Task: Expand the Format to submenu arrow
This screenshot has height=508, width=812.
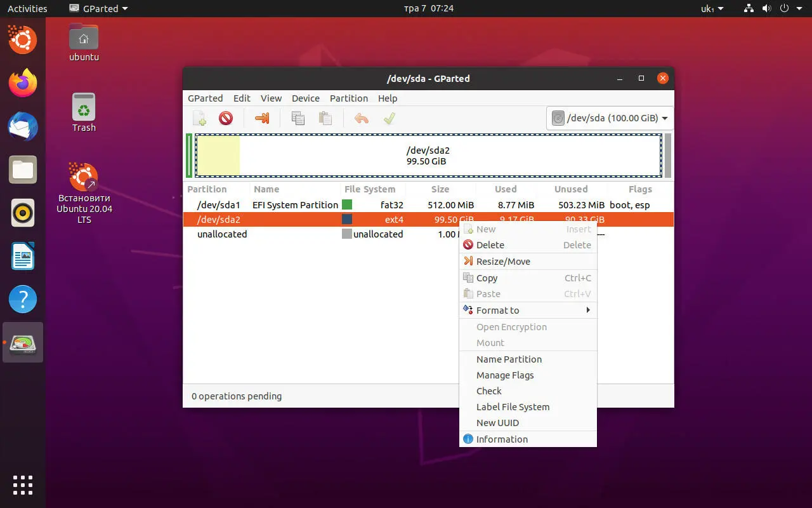Action: coord(588,310)
